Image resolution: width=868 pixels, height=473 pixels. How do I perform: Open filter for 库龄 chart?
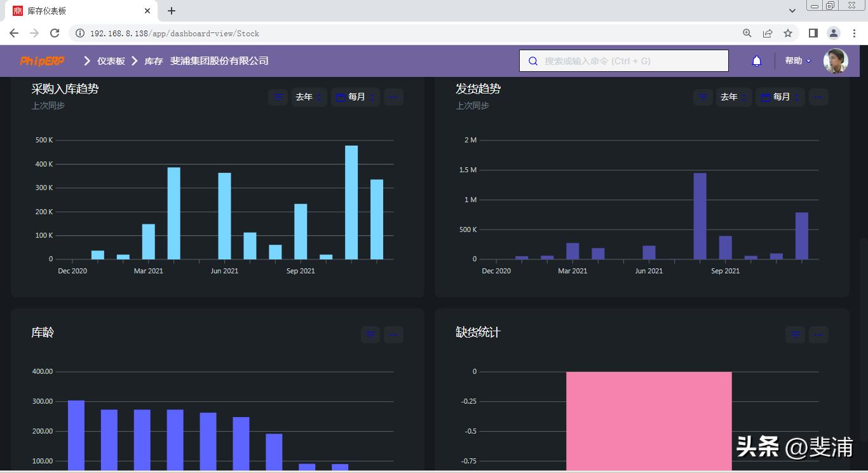(x=370, y=334)
